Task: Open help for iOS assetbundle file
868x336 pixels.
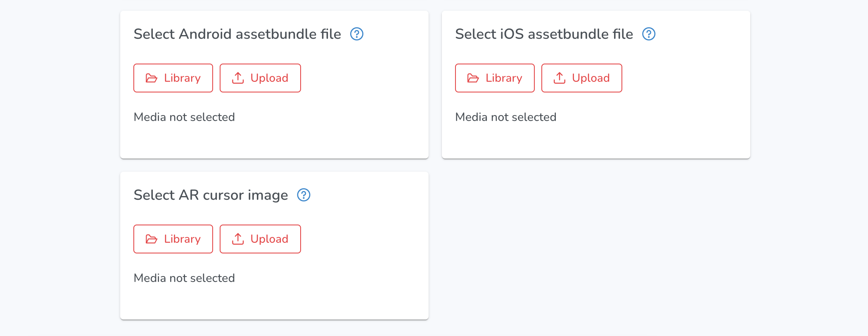Action: pos(649,34)
